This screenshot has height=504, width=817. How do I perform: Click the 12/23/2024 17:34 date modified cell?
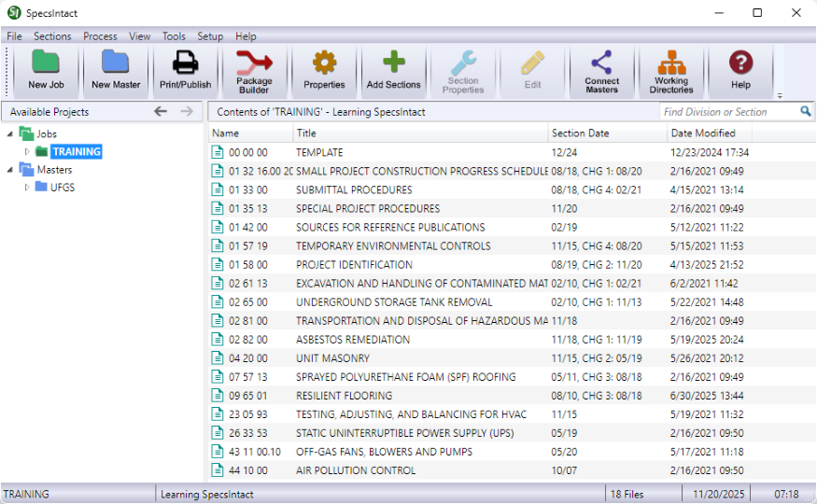point(710,152)
